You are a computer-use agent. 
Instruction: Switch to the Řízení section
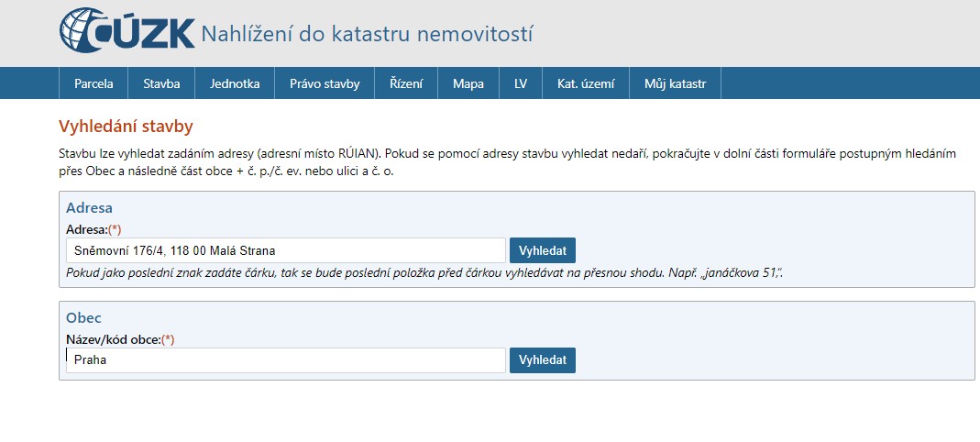406,83
